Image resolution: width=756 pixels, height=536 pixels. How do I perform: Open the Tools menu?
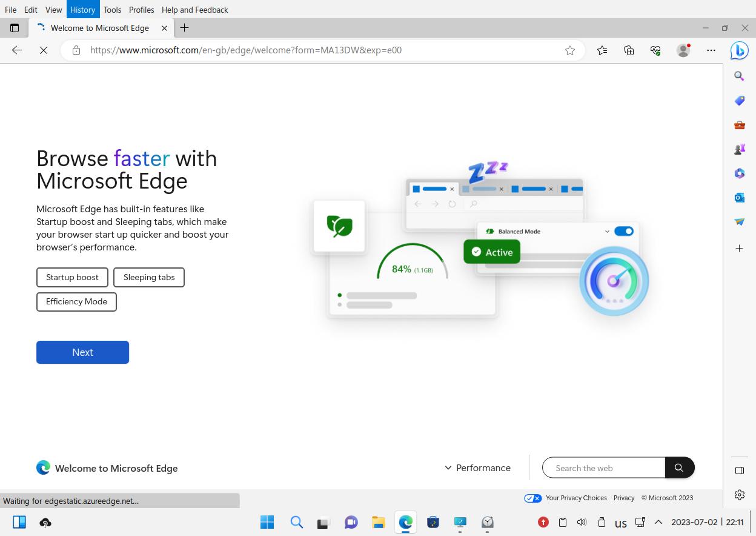coord(112,10)
